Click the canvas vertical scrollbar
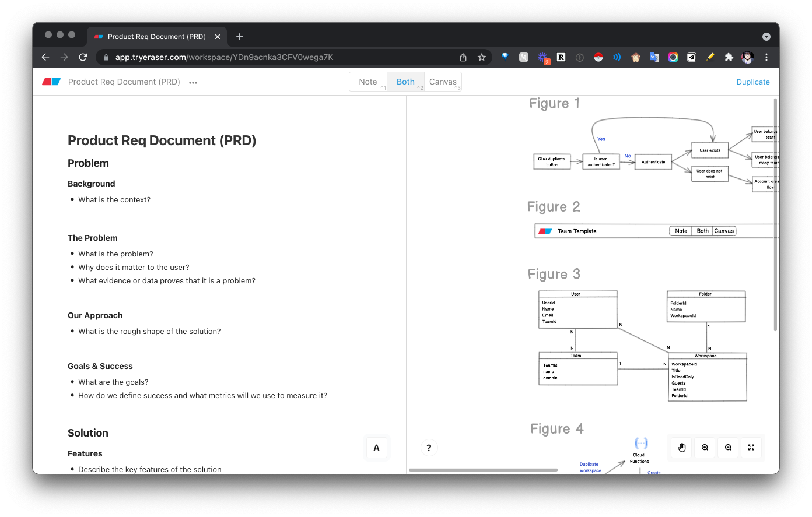The width and height of the screenshot is (812, 517). [775, 214]
